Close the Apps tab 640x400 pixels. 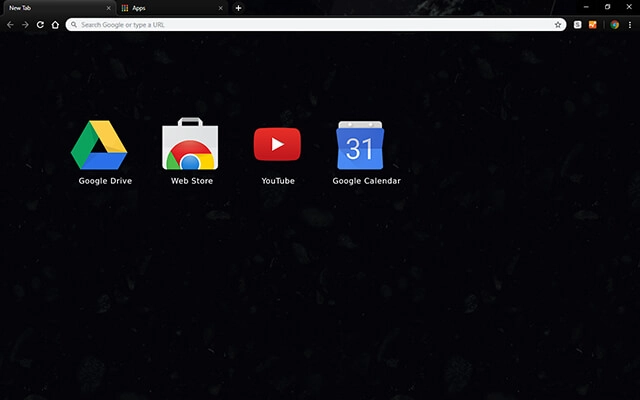tap(220, 8)
